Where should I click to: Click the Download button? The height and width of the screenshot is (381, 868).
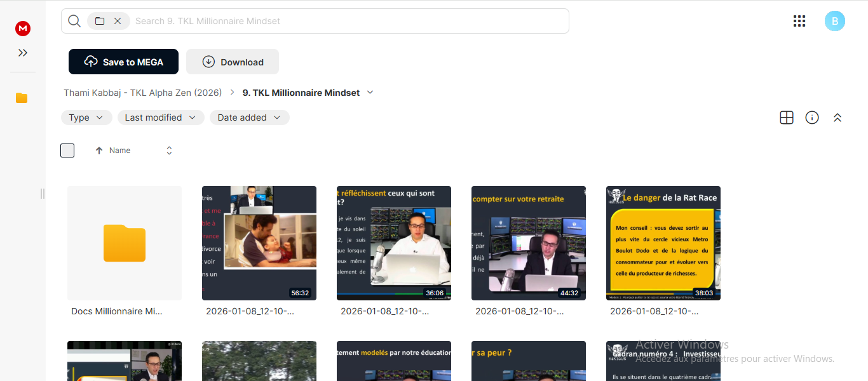(x=233, y=62)
